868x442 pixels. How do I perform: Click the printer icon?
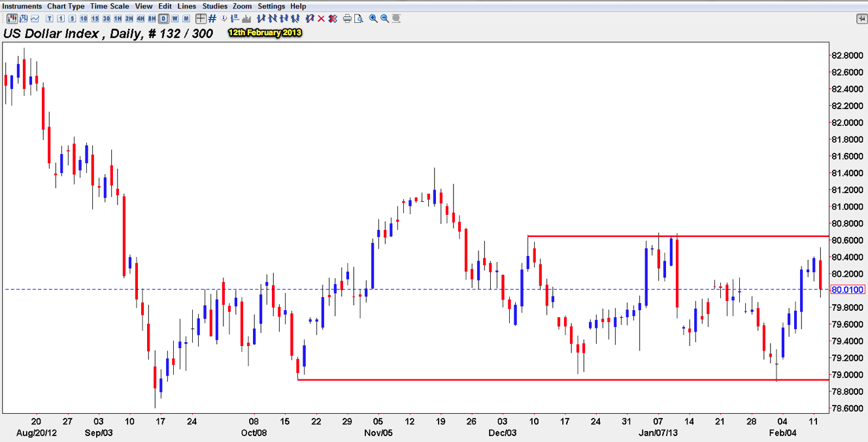coord(347,18)
